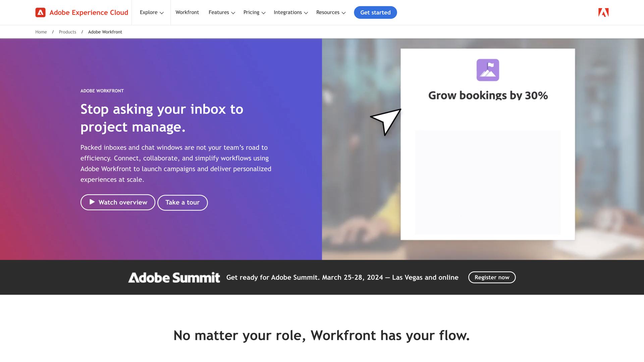This screenshot has height=362, width=644.
Task: Click the Adobe Experience Cloud logo
Action: point(82,12)
